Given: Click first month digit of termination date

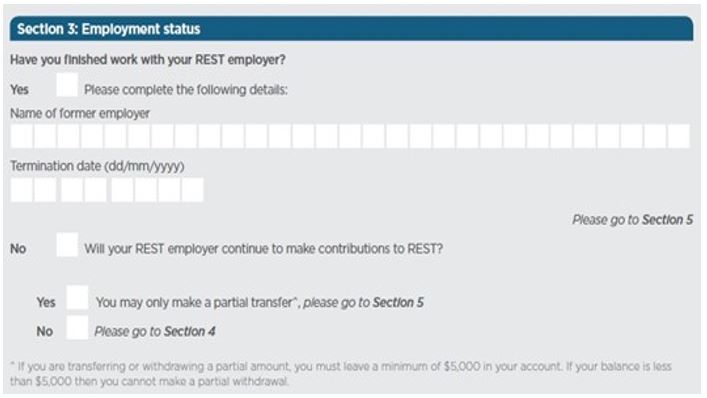Looking at the screenshot, I should (72, 190).
